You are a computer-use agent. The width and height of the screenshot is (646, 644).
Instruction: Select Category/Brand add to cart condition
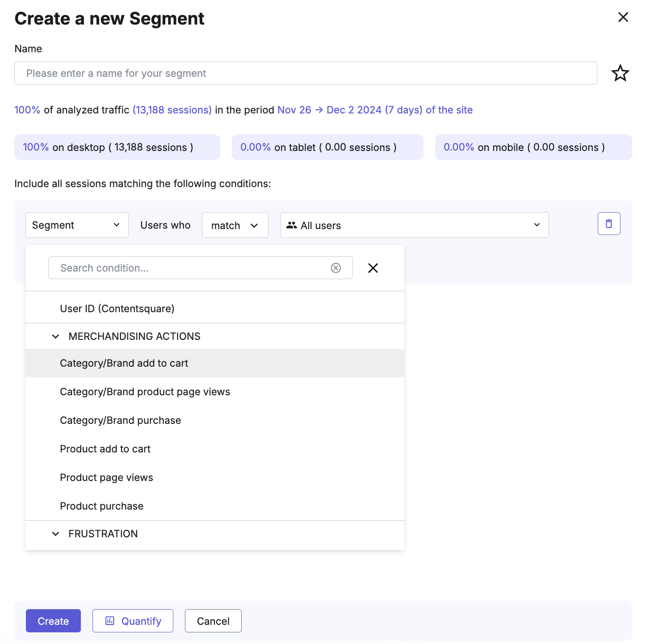coord(215,363)
